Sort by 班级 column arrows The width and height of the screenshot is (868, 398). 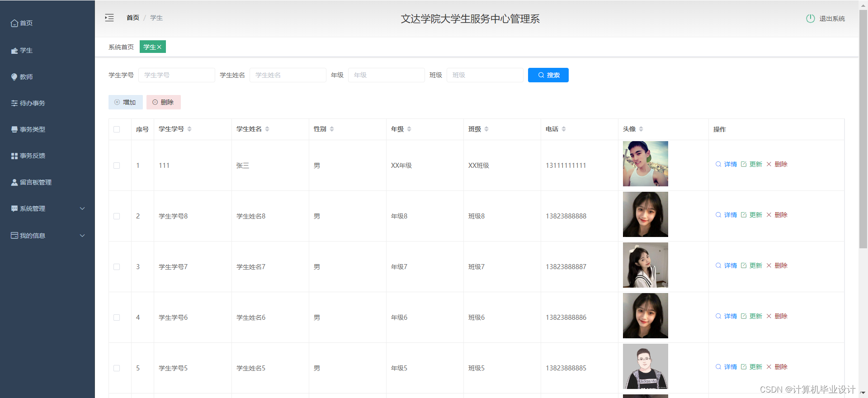pos(486,129)
